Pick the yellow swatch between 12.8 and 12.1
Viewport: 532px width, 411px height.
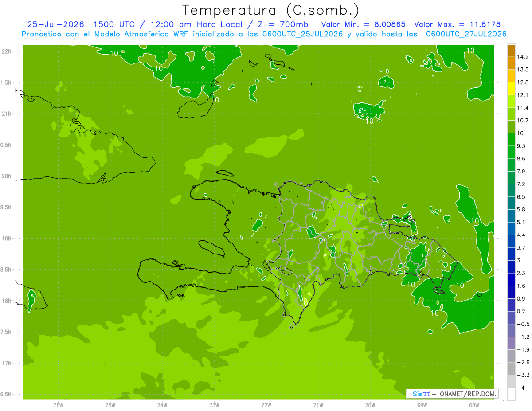[x=511, y=89]
